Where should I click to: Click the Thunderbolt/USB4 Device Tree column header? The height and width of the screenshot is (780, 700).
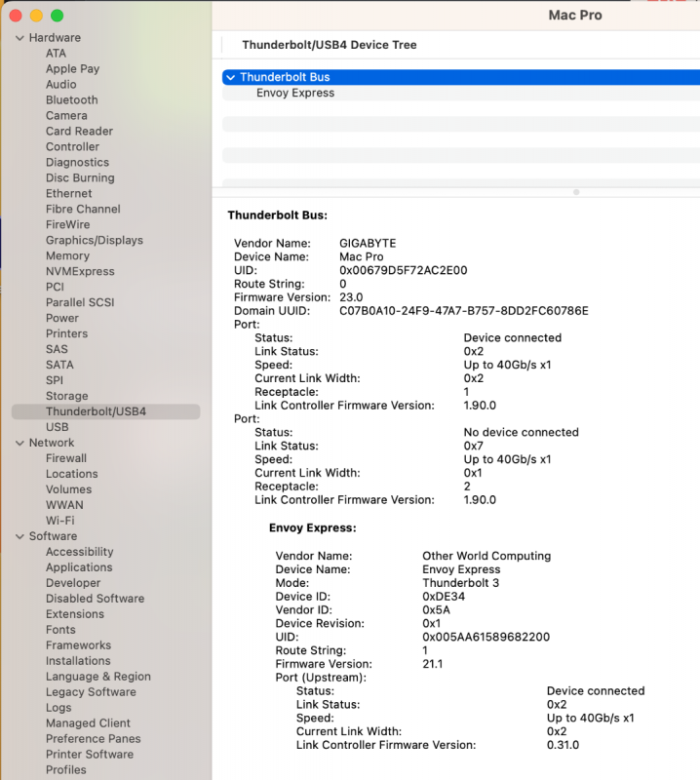(330, 45)
